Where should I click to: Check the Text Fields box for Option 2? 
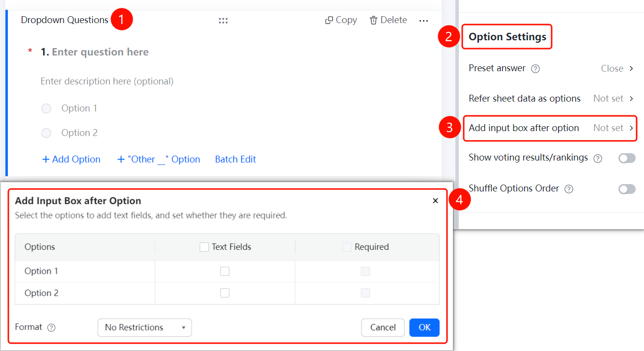tap(225, 293)
